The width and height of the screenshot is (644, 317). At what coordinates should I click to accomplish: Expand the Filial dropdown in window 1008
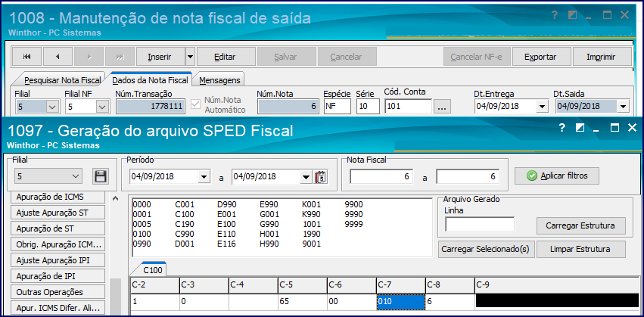(x=52, y=107)
